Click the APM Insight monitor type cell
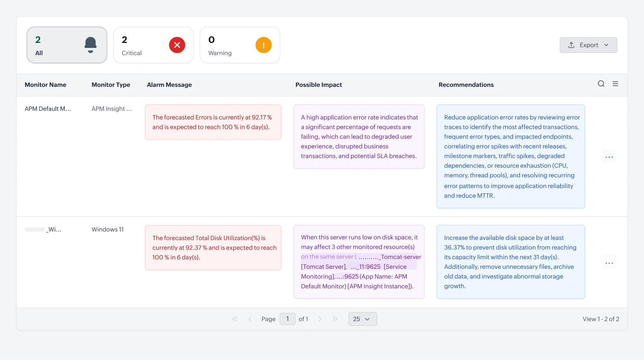 point(112,109)
